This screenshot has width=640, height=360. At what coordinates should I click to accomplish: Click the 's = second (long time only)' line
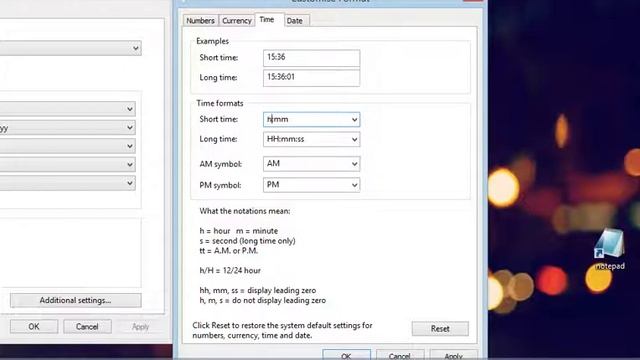pos(247,241)
